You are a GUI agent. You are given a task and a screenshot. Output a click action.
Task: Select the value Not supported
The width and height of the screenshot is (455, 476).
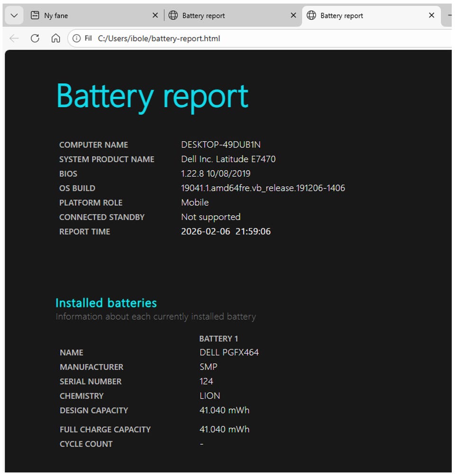coord(210,217)
